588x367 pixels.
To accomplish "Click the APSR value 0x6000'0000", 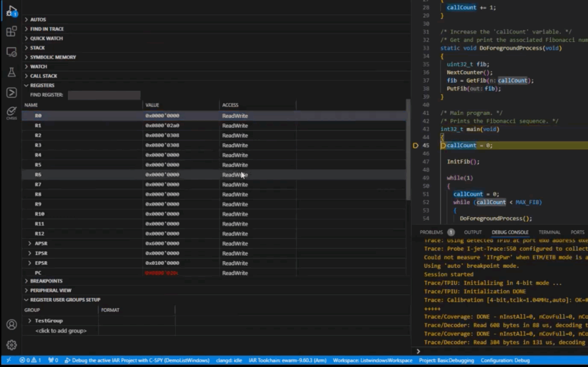I will (x=162, y=243).
